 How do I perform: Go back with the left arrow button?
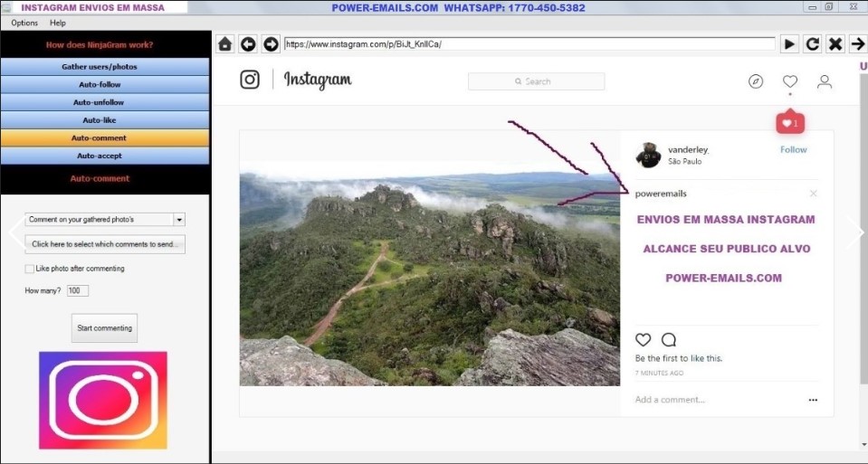coord(248,43)
